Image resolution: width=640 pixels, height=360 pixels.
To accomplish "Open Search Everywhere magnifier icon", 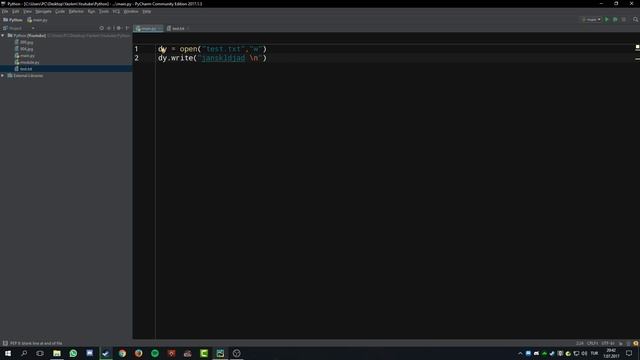I will (636, 20).
